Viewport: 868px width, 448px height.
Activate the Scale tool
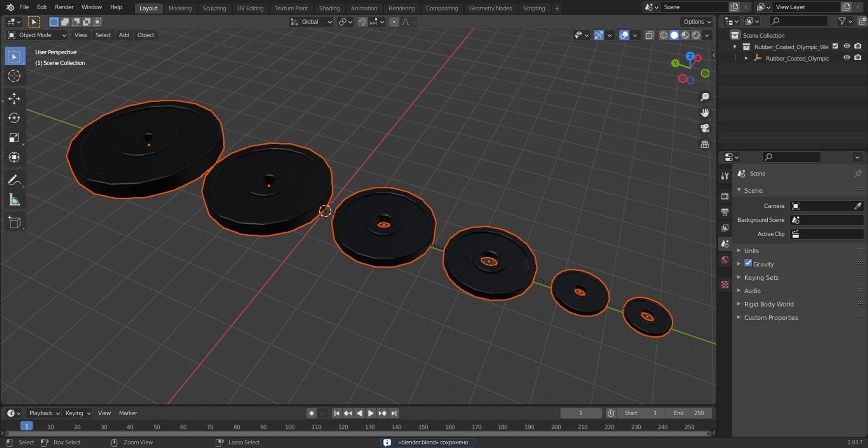tap(14, 138)
